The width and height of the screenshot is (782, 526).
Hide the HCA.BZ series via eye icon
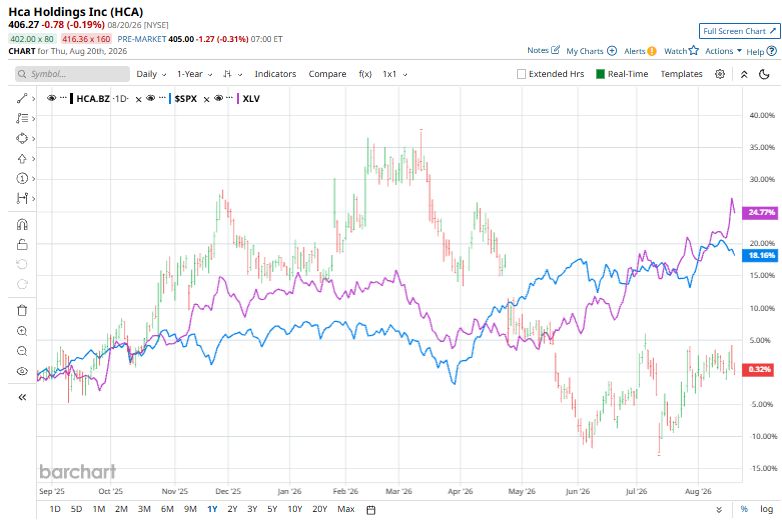(51, 98)
